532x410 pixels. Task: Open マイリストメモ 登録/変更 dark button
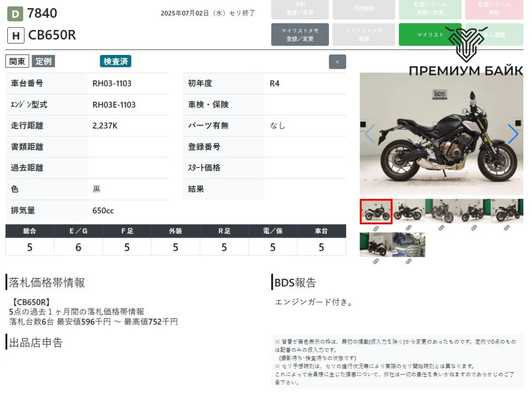tap(300, 35)
